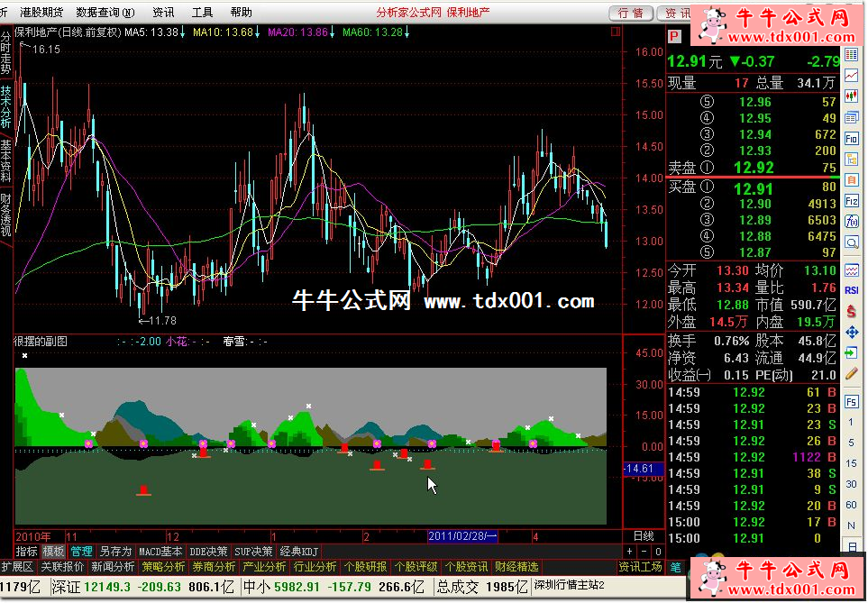Open the sector tree structure icon
This screenshot has height=603, width=868.
tap(852, 160)
